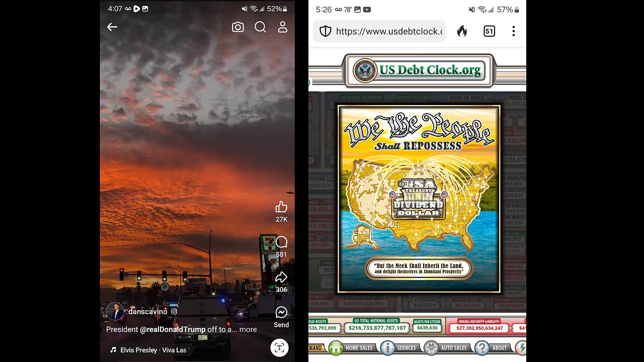Open the @realDonaldTrump mention

pos(173,329)
